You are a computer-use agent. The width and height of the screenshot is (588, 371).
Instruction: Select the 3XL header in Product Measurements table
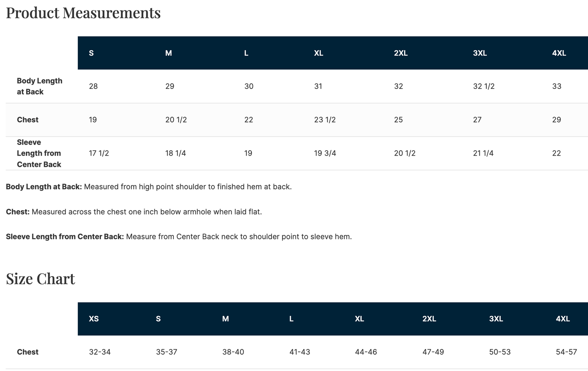480,53
